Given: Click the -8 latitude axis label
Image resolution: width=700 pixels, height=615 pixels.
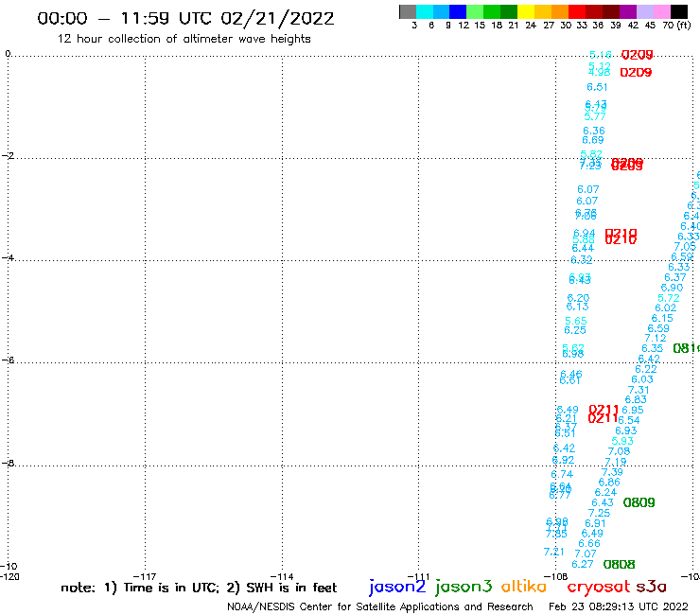Looking at the screenshot, I should click(x=8, y=464).
